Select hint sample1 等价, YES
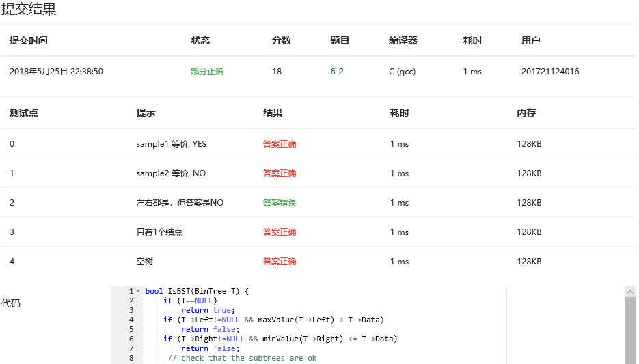 171,144
